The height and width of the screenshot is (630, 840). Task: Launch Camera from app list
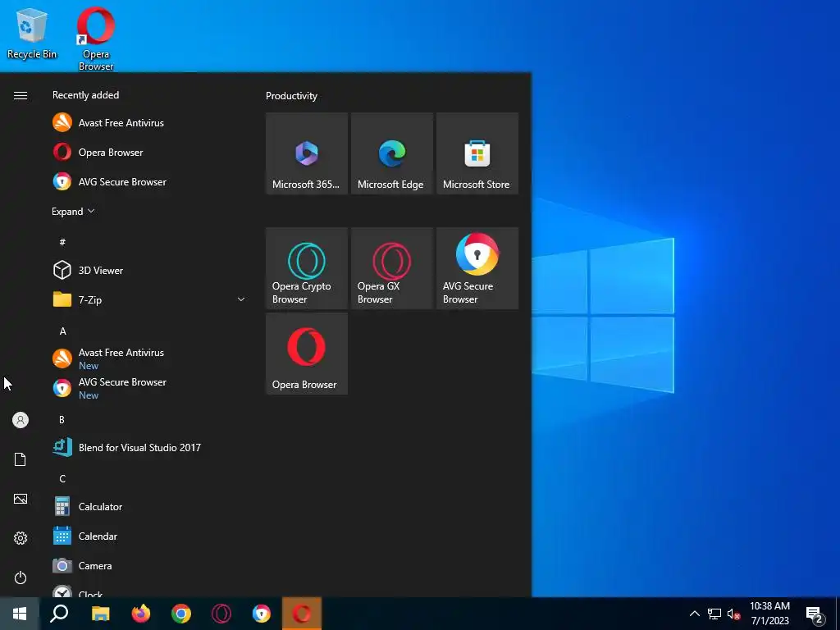tap(149, 565)
